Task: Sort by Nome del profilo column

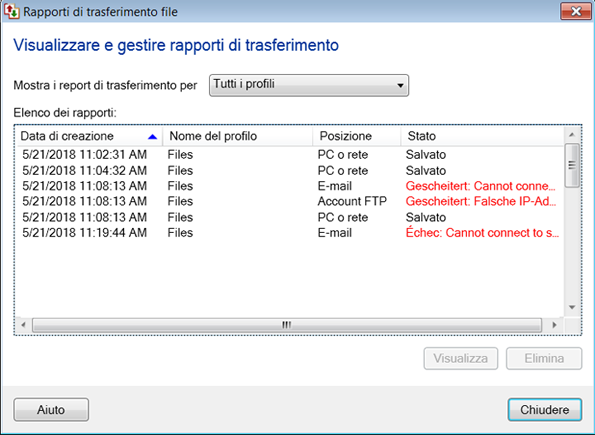Action: [238, 136]
